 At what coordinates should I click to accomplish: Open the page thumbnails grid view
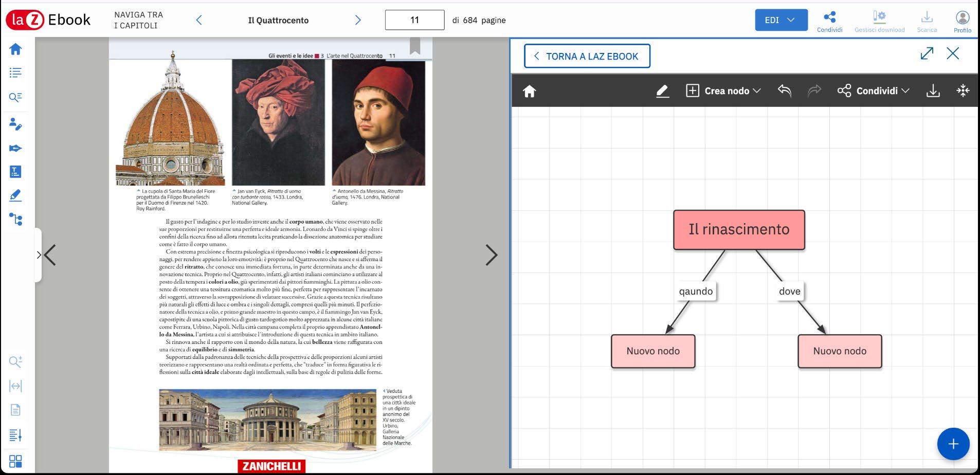15,461
